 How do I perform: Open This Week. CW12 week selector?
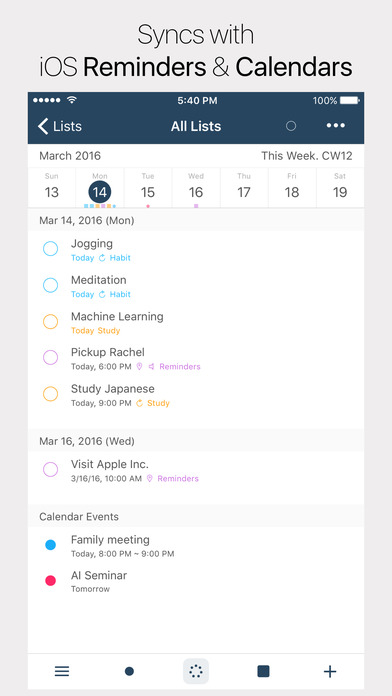pos(307,156)
